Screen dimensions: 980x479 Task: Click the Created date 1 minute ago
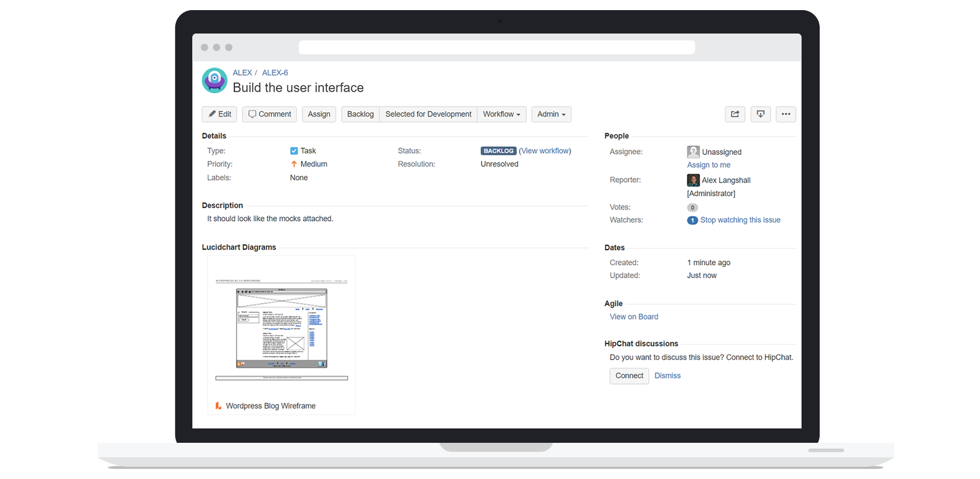[709, 262]
